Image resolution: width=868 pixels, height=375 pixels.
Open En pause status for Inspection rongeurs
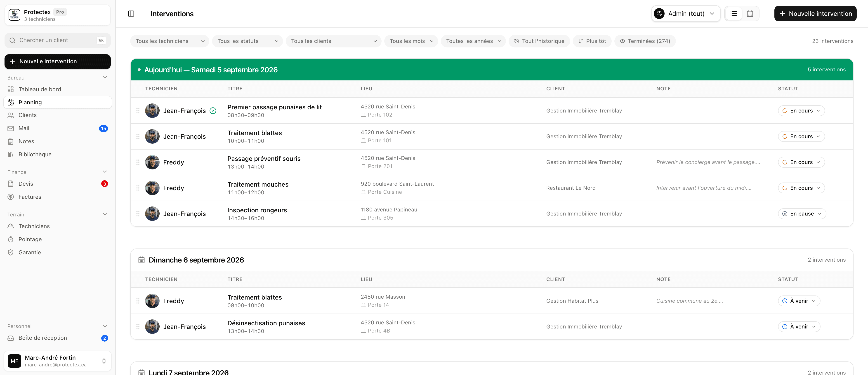802,214
